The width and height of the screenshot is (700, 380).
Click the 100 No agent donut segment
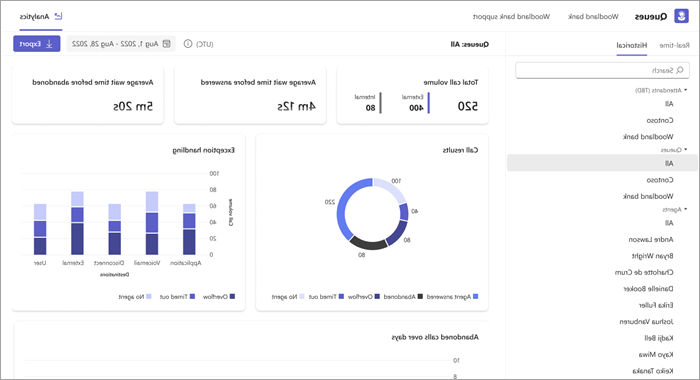tap(392, 188)
